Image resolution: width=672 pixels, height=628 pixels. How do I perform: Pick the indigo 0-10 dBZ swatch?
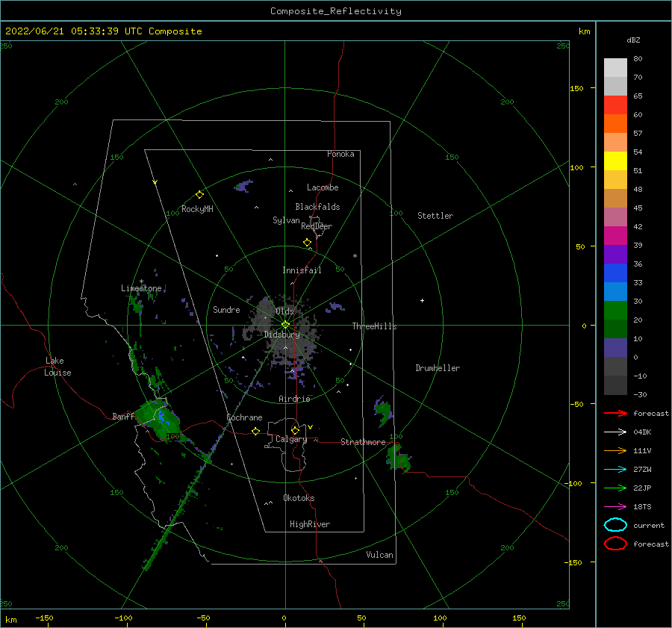click(615, 348)
